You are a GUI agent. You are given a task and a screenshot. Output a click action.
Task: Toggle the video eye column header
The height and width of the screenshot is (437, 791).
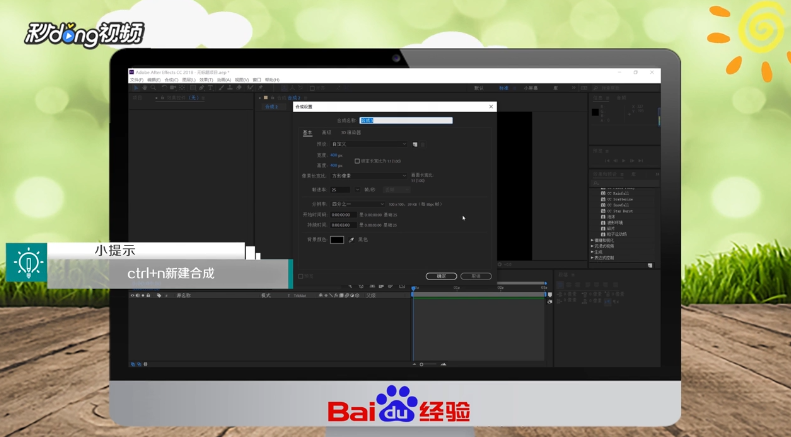point(132,295)
